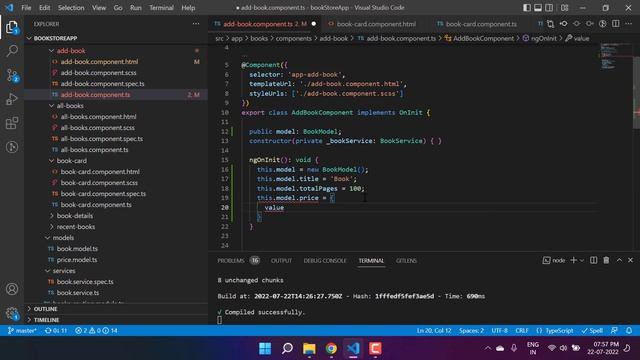Open Chrome from the taskbar
640x360 pixels.
331,349
